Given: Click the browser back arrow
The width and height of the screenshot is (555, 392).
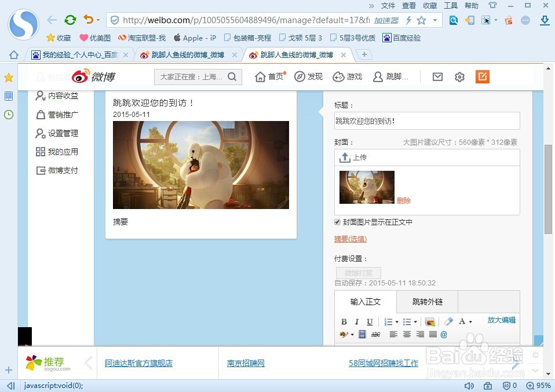Looking at the screenshot, I should (x=52, y=20).
